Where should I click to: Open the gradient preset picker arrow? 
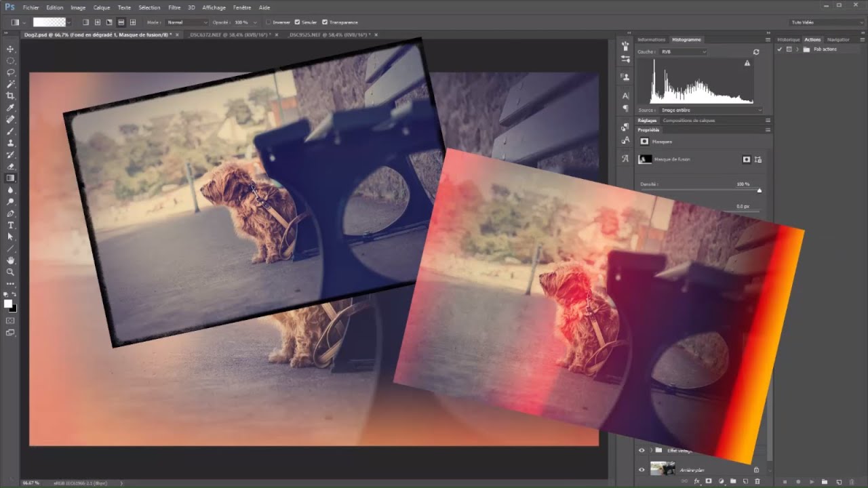click(68, 22)
